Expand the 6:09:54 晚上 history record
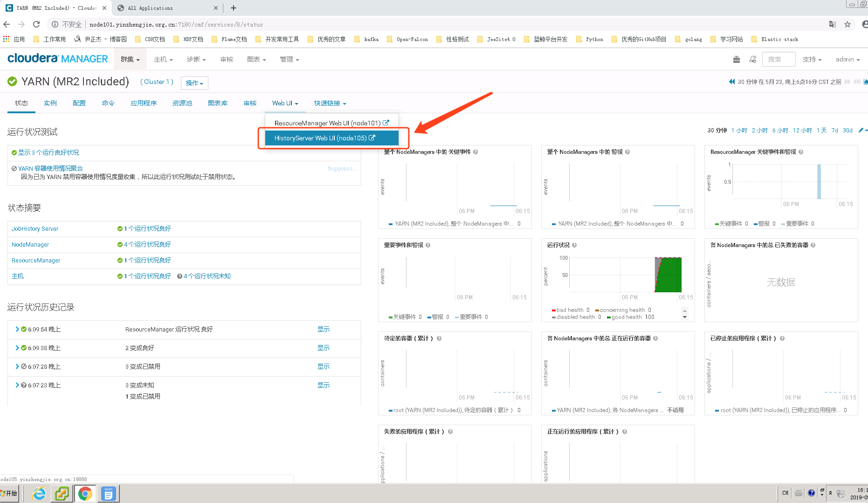 pos(17,329)
